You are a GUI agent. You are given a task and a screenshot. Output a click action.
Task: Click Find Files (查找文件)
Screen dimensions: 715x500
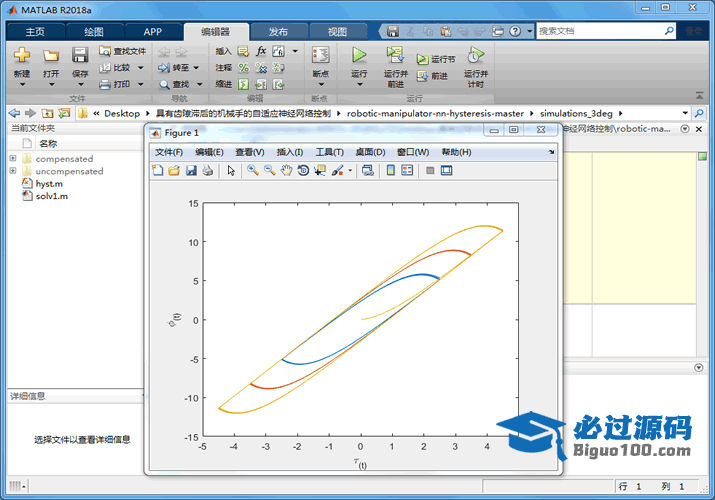click(x=123, y=51)
